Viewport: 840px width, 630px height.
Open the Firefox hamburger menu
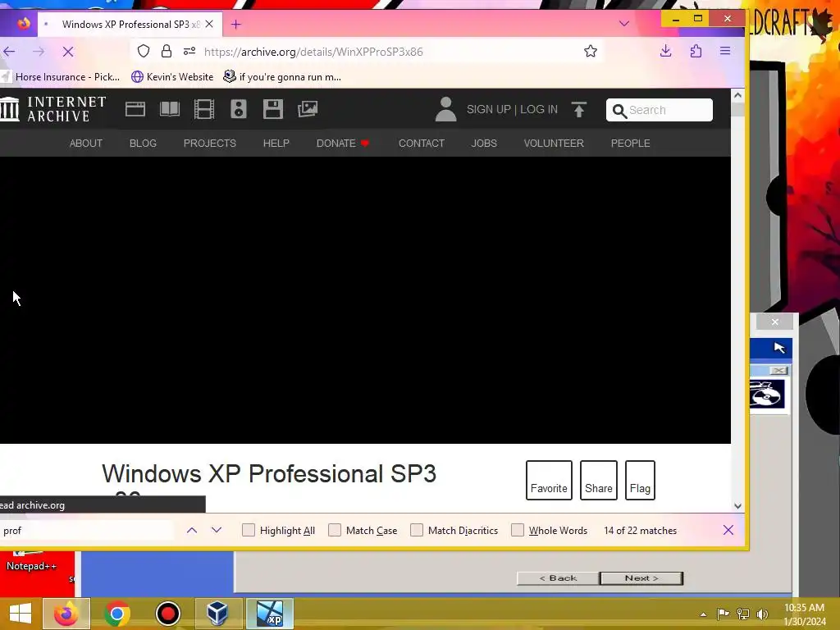[725, 51]
